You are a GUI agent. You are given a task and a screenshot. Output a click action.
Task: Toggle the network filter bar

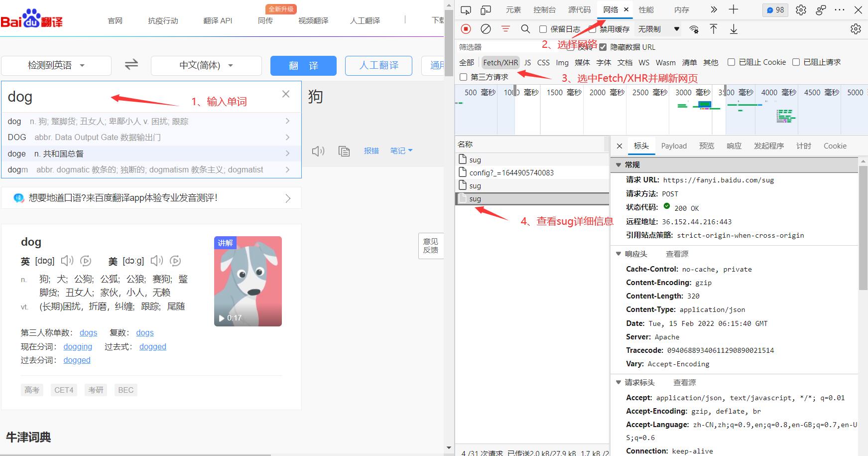(x=505, y=29)
